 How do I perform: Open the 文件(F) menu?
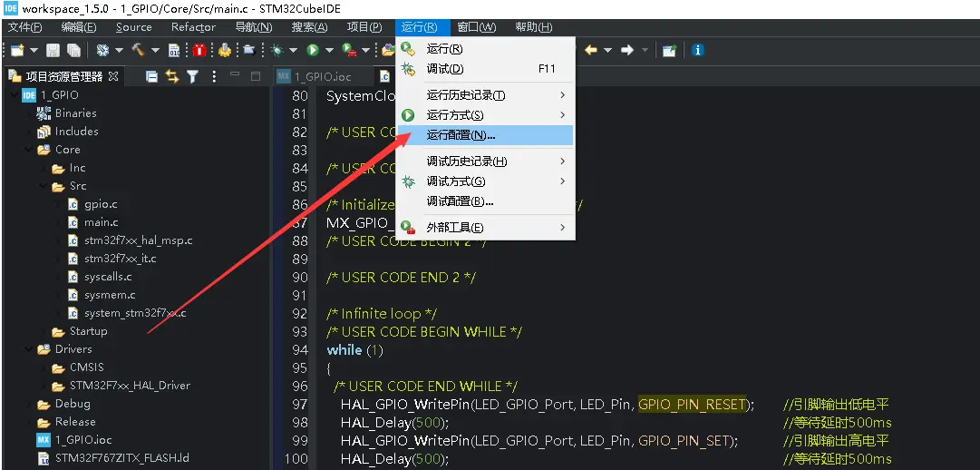(x=25, y=27)
